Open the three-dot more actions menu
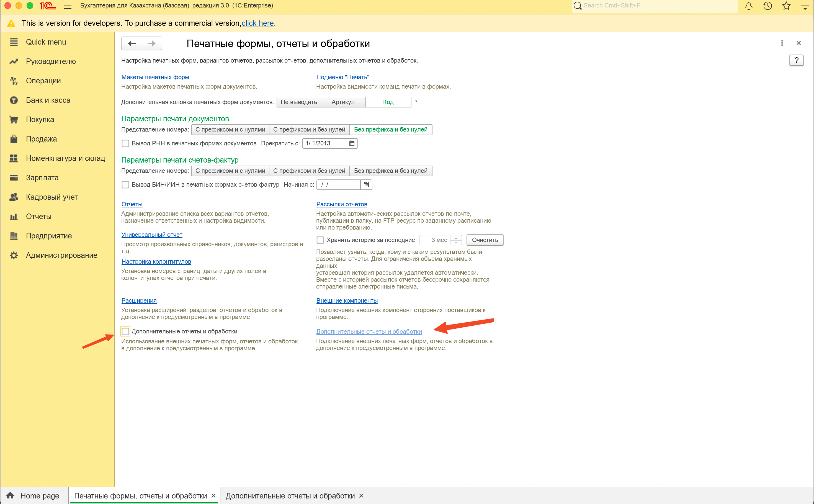The image size is (814, 504). (782, 43)
